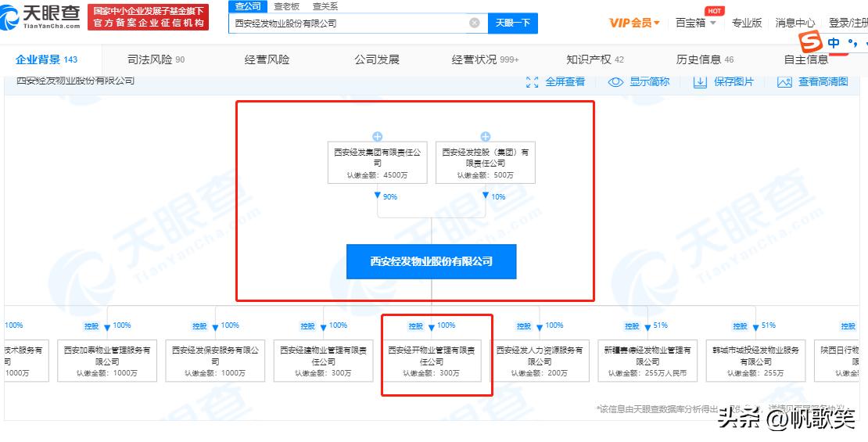The height and width of the screenshot is (442, 868).
Task: Click the 全屏查看 fullscreen icon
Action: (x=532, y=82)
